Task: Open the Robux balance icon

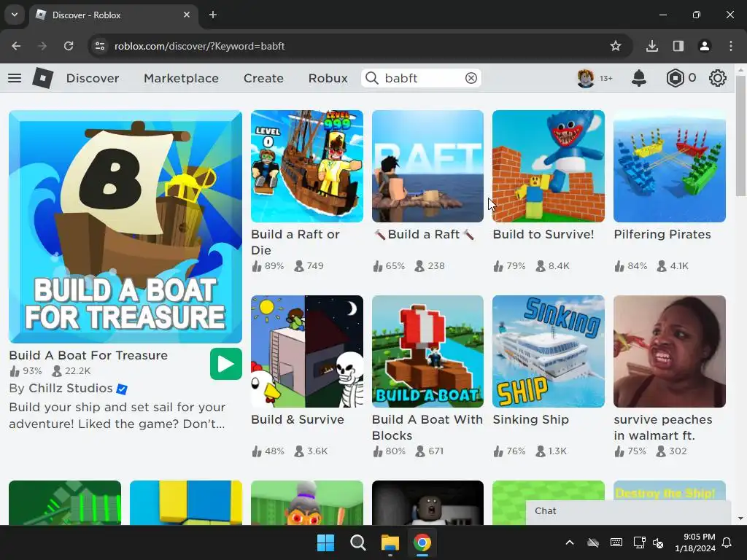Action: click(x=675, y=78)
